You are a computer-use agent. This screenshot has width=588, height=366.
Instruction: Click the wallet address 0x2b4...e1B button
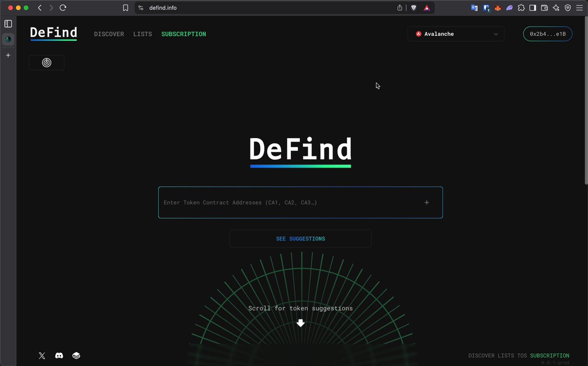[x=548, y=34]
